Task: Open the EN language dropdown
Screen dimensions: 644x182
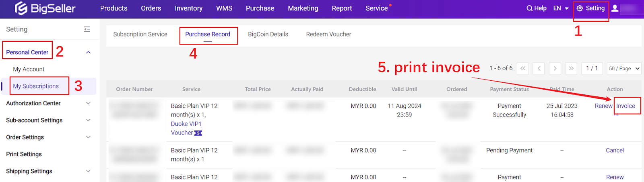Action: coord(561,8)
